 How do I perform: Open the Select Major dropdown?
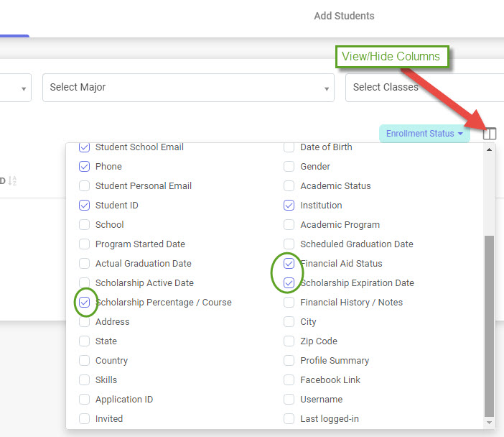click(x=188, y=88)
